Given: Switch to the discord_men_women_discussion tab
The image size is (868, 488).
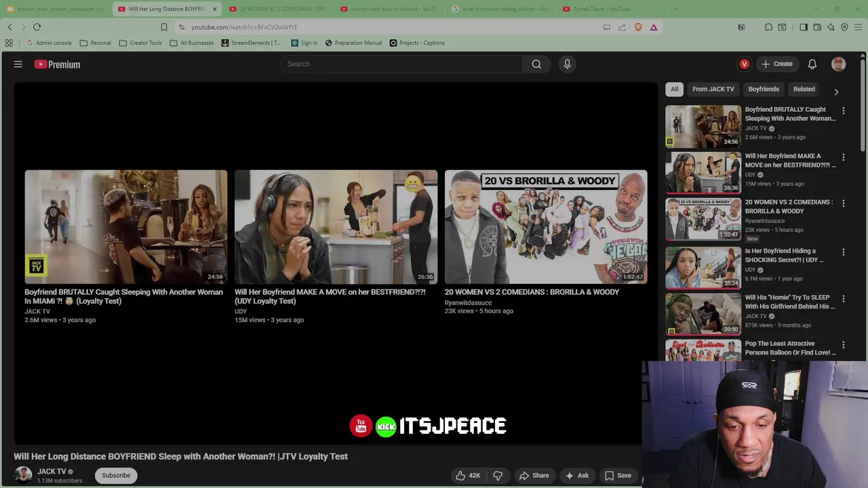Looking at the screenshot, I should click(x=56, y=9).
